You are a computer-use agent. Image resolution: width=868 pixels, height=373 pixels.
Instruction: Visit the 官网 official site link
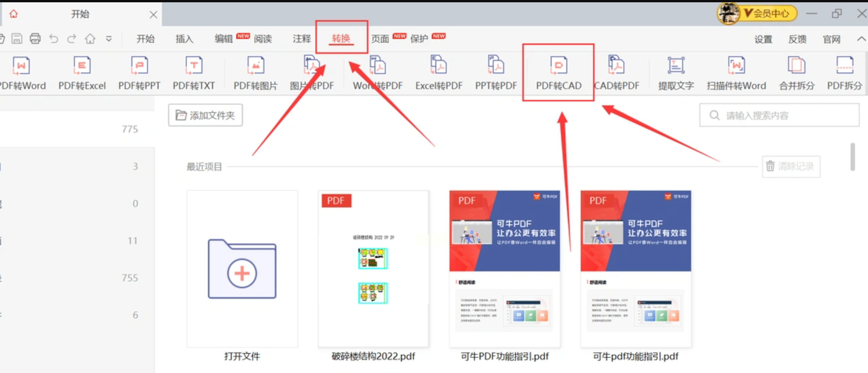[831, 39]
